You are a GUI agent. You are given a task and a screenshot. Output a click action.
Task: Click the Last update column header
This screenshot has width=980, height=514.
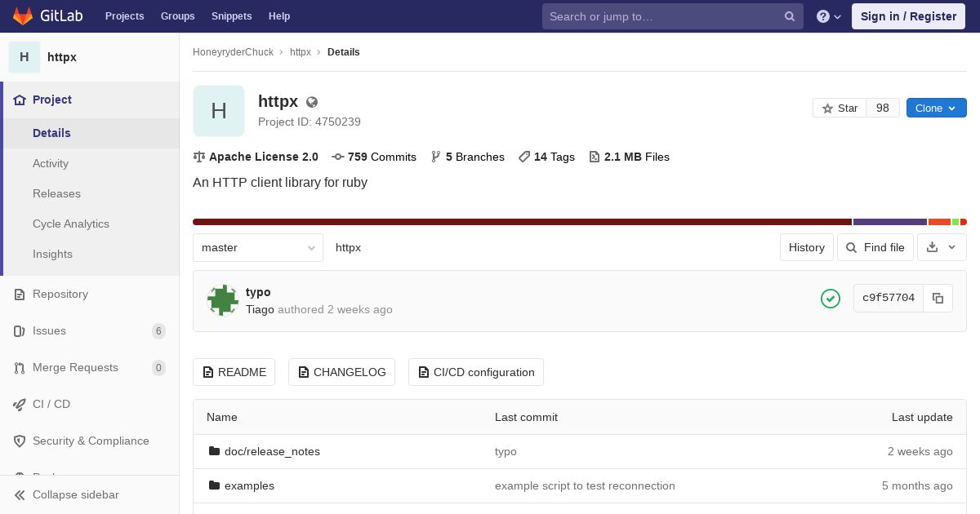pyautogui.click(x=922, y=417)
